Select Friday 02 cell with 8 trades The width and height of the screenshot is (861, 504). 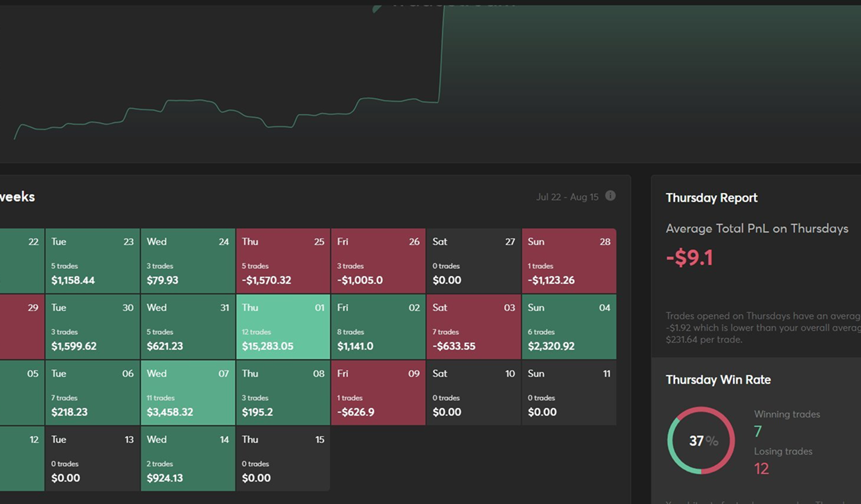[378, 327]
